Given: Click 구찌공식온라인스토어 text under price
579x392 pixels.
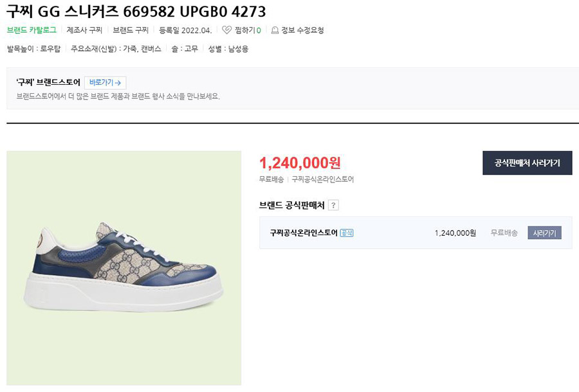Looking at the screenshot, I should (x=323, y=179).
